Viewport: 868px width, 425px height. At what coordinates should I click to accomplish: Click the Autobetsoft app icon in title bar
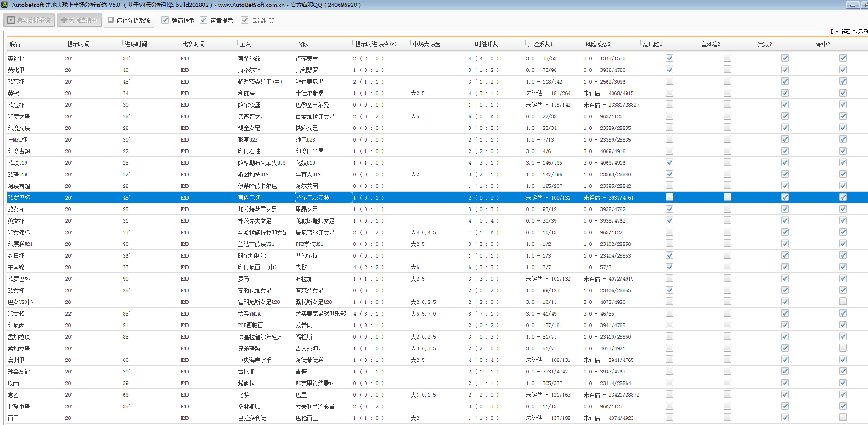coord(4,5)
